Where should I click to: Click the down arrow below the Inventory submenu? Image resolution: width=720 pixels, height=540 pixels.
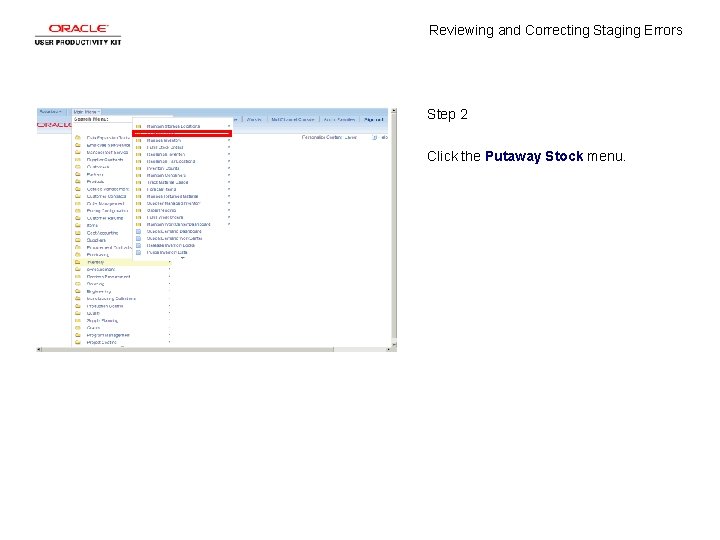click(182, 258)
